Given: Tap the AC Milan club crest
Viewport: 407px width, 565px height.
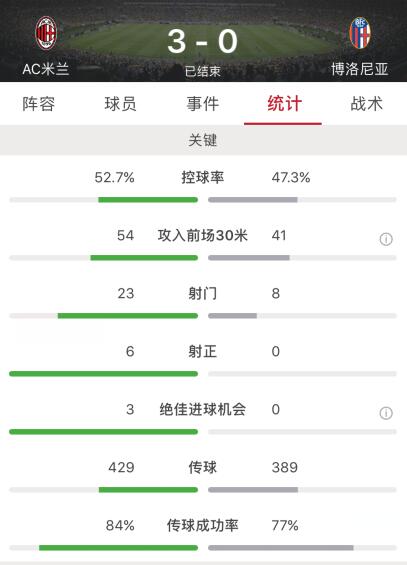Looking at the screenshot, I should [x=46, y=33].
